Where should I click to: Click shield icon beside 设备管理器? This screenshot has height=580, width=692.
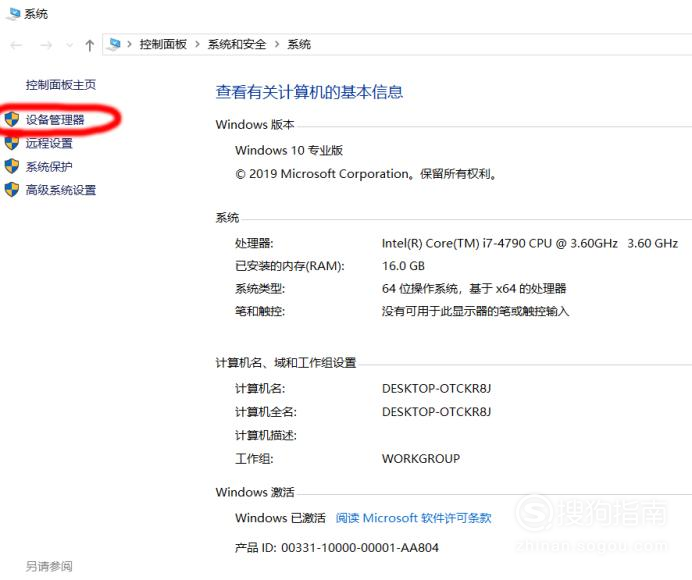tap(12, 119)
